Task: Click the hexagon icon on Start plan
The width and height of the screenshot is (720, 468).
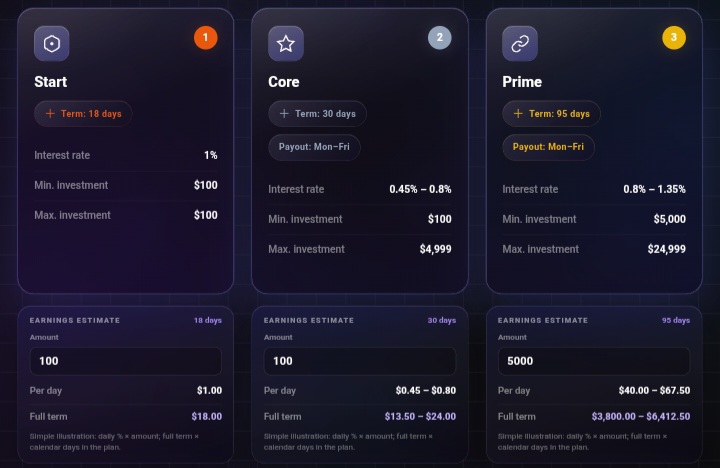Action: (51, 44)
